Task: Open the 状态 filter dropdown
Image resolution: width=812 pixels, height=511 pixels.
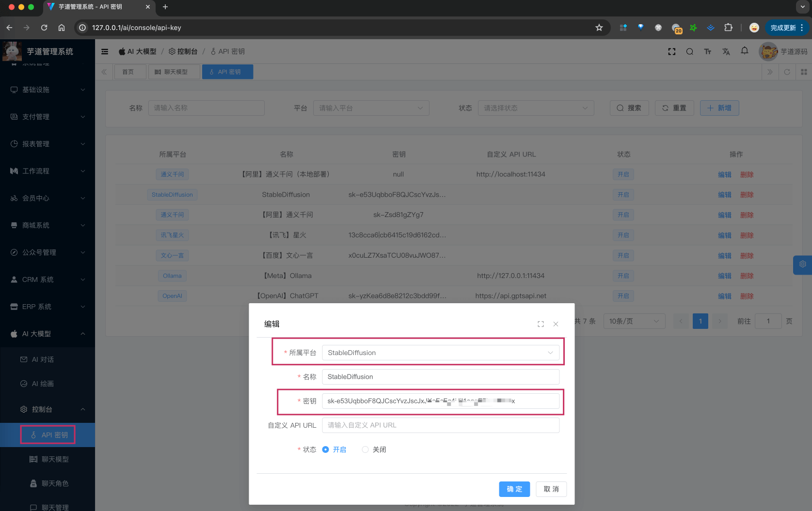Action: 536,108
